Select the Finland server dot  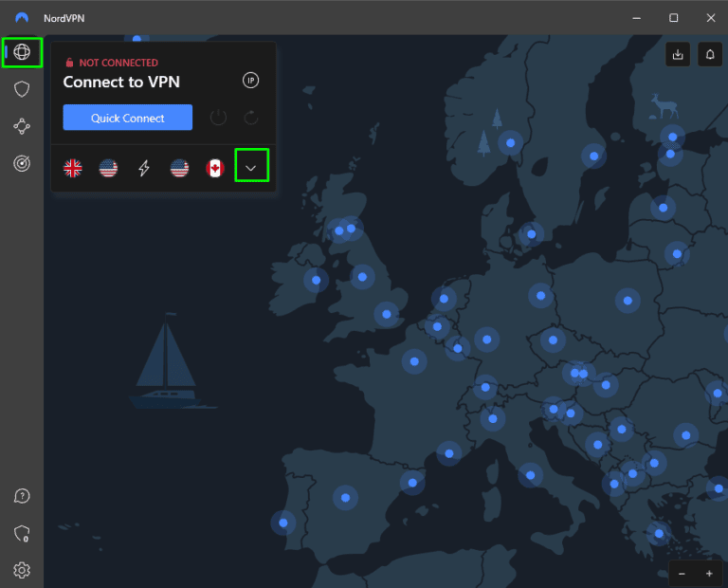pos(673,137)
